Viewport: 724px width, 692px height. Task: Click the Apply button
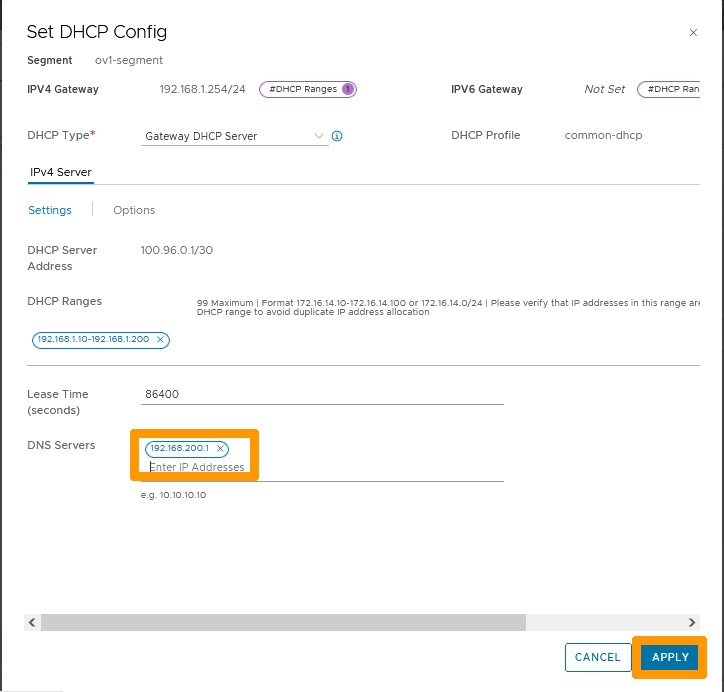pyautogui.click(x=670, y=657)
